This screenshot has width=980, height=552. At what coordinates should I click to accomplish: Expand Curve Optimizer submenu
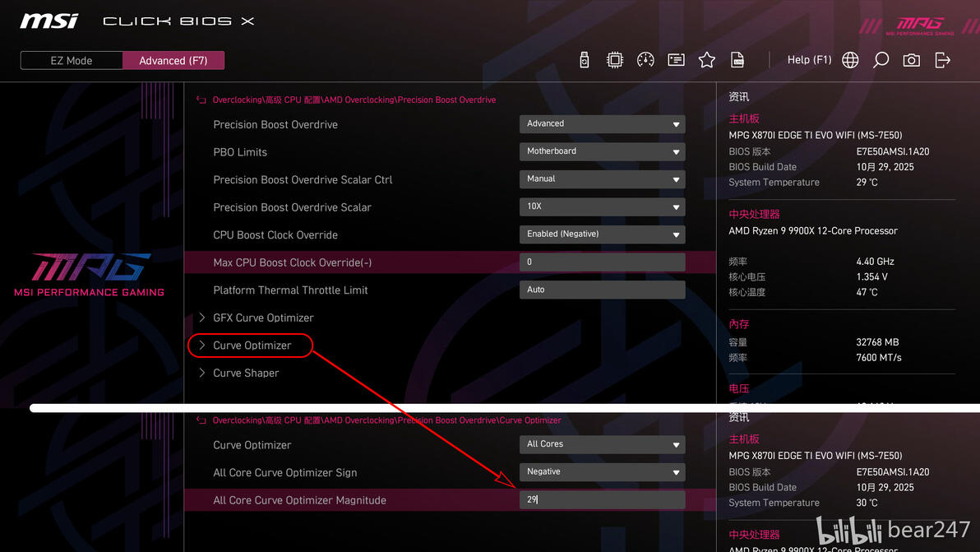click(250, 345)
